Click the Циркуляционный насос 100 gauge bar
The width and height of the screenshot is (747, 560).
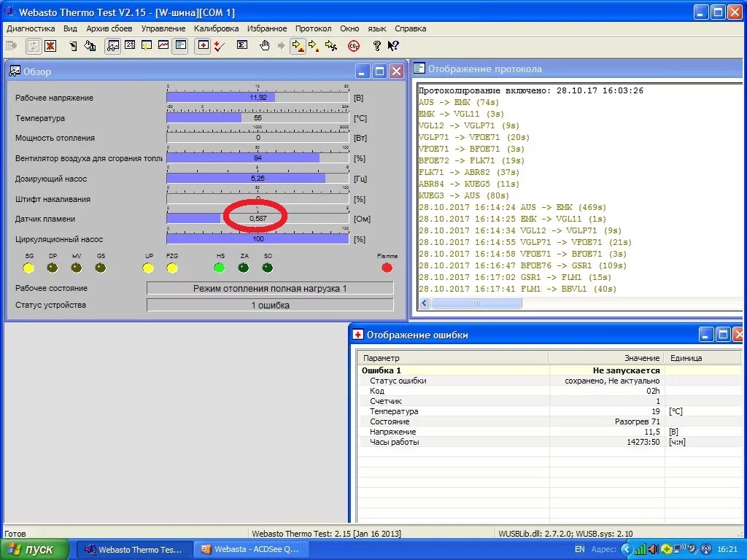258,238
